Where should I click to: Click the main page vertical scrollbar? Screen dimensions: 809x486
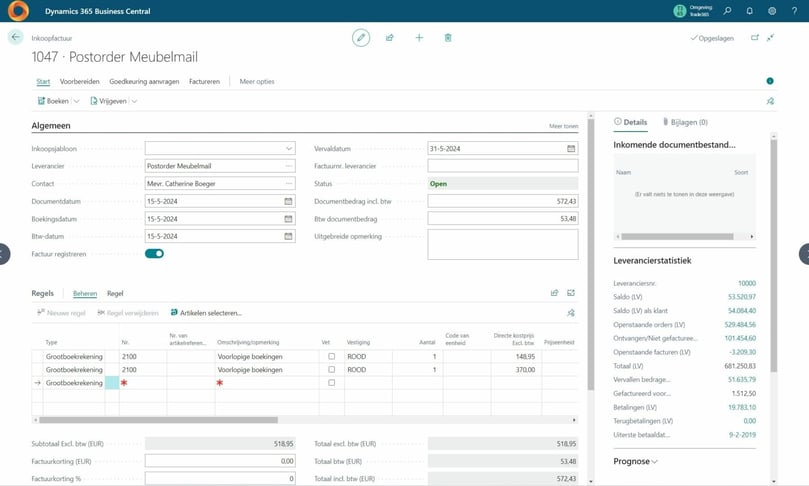click(x=591, y=255)
